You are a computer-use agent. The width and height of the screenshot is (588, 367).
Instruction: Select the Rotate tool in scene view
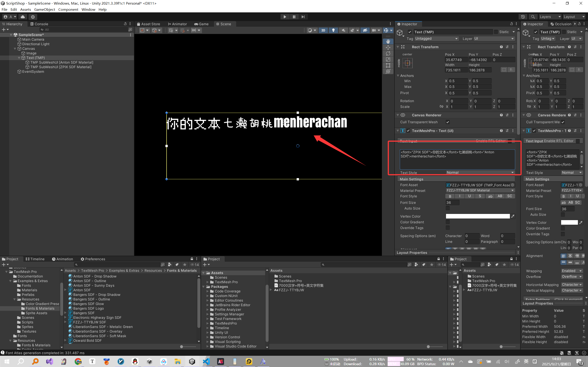(388, 53)
